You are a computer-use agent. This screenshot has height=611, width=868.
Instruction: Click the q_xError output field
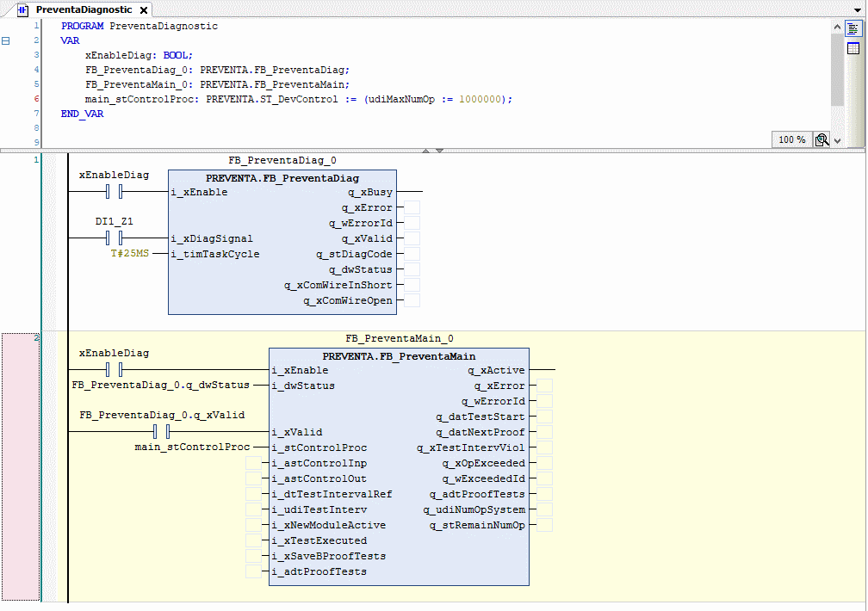(412, 207)
